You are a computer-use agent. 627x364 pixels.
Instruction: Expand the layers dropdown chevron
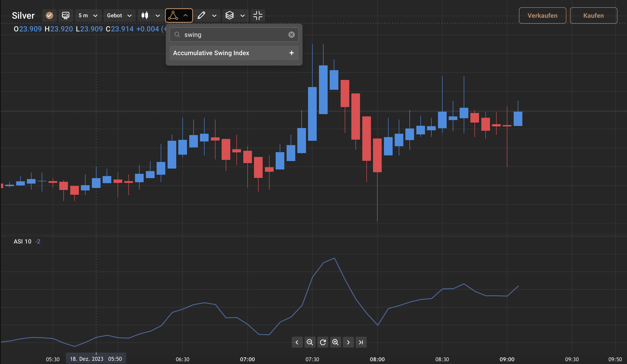tap(243, 15)
